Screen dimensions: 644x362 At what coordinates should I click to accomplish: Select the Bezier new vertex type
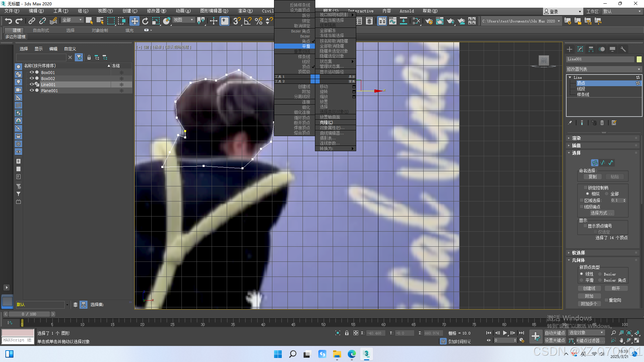pyautogui.click(x=600, y=274)
